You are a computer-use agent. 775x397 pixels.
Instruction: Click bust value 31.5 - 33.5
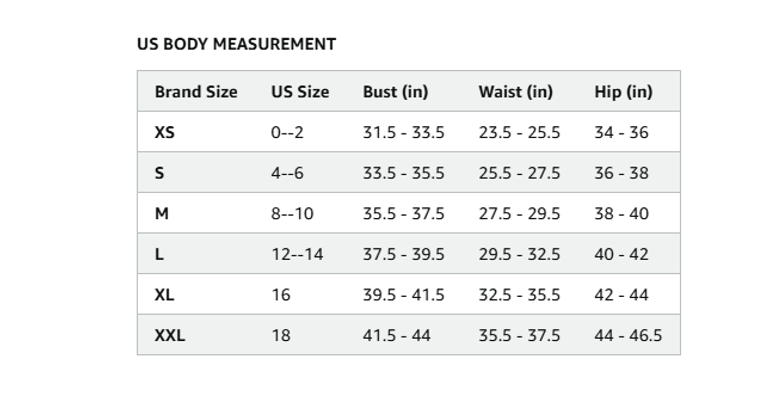tap(403, 132)
